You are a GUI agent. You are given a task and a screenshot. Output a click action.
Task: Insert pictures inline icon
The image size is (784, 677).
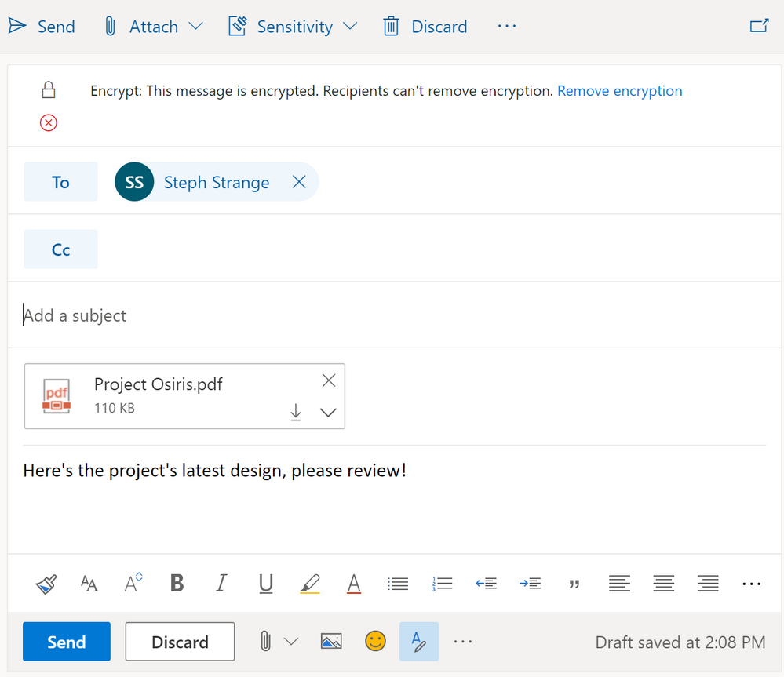click(x=331, y=641)
